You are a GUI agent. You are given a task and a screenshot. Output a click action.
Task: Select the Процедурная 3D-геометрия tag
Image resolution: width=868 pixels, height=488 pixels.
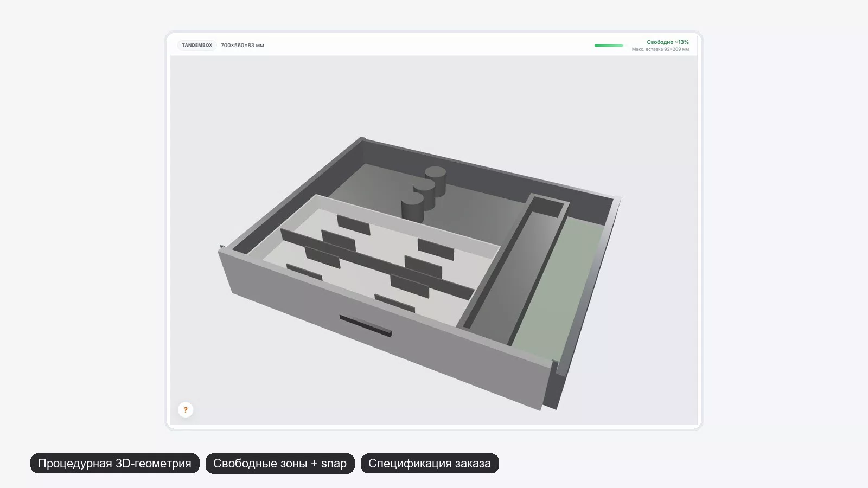pyautogui.click(x=114, y=464)
